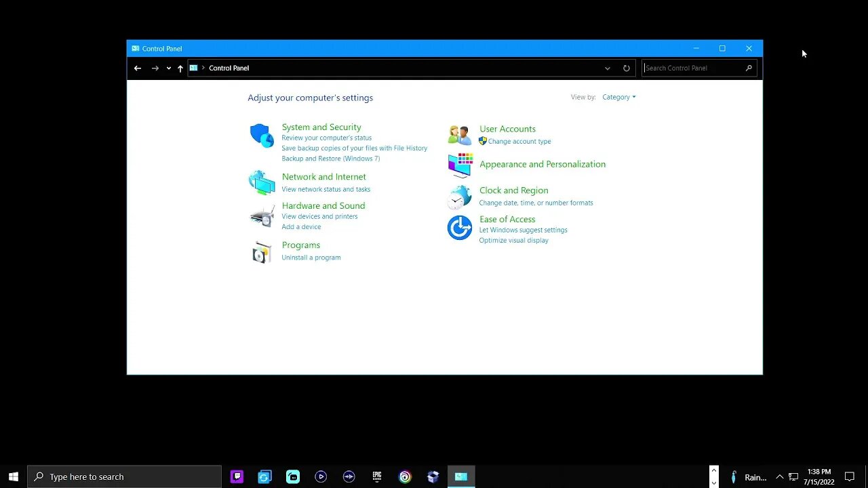Click Uninstall a program
Screen dimensions: 868x488
[311, 258]
